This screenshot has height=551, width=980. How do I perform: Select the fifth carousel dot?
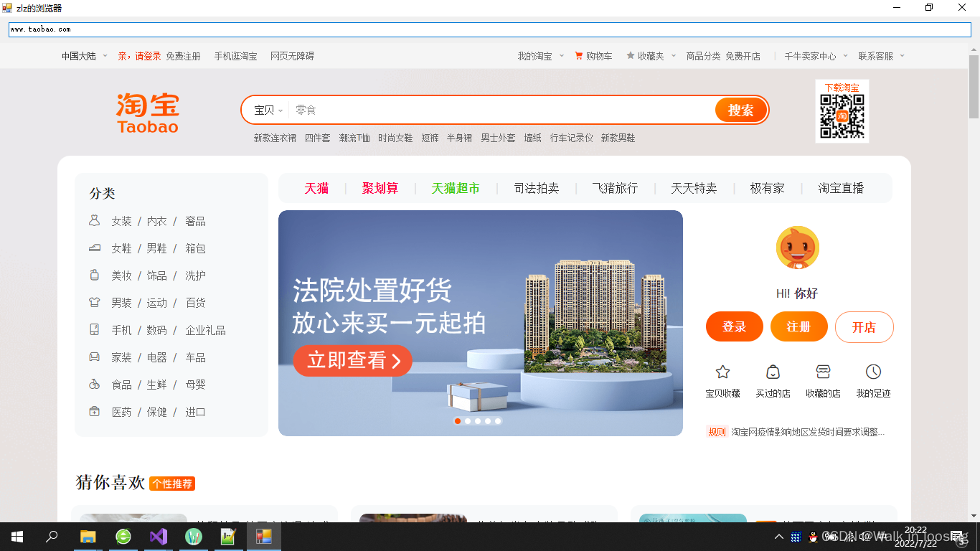pyautogui.click(x=498, y=421)
